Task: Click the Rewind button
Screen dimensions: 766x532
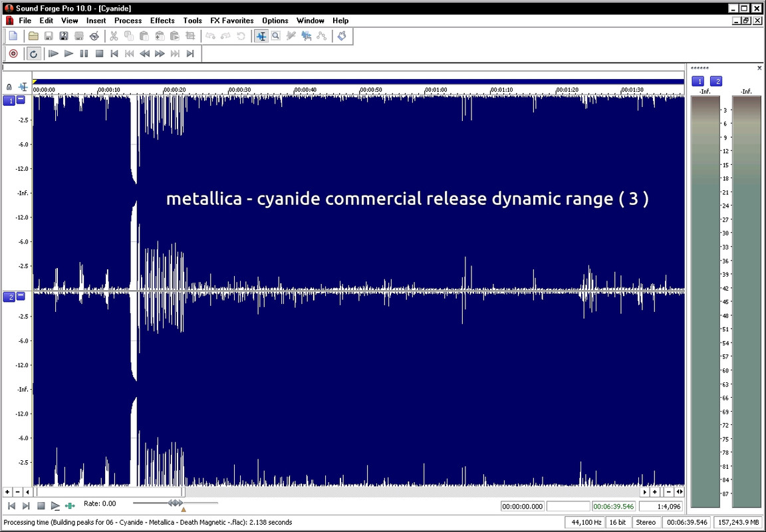Action: [144, 54]
